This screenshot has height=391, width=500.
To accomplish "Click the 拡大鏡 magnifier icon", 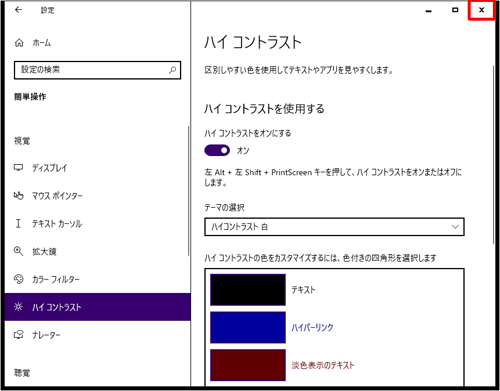I will pos(18,251).
